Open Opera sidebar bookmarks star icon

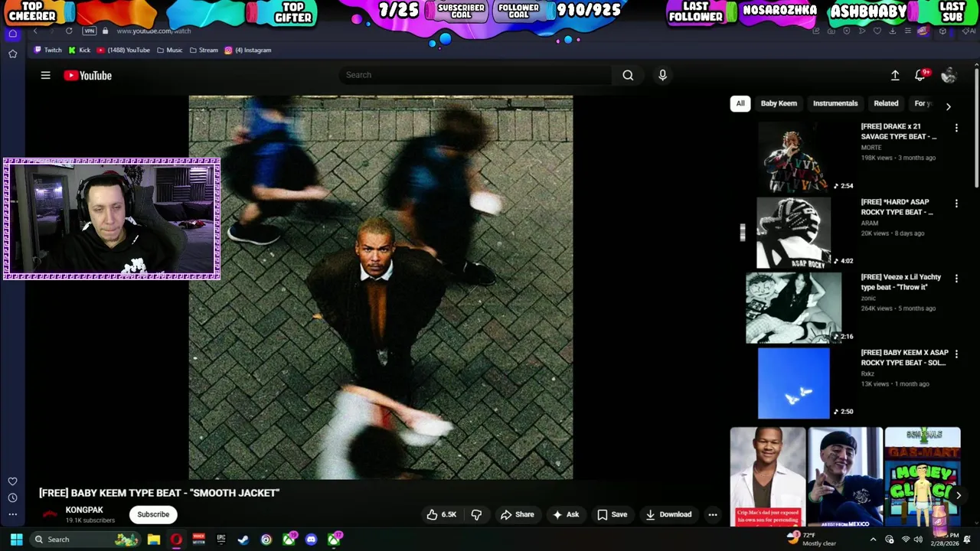(12, 54)
